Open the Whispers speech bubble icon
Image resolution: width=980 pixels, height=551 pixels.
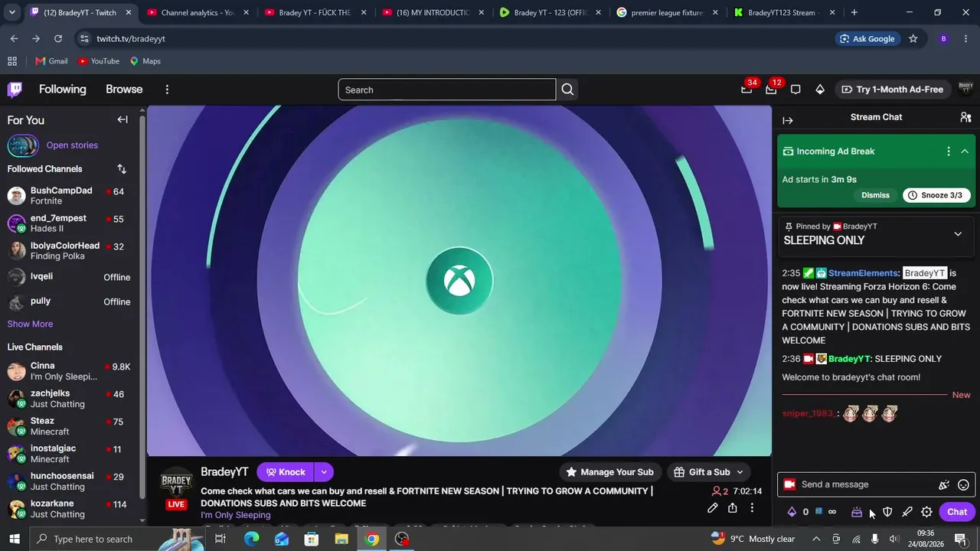click(x=795, y=90)
